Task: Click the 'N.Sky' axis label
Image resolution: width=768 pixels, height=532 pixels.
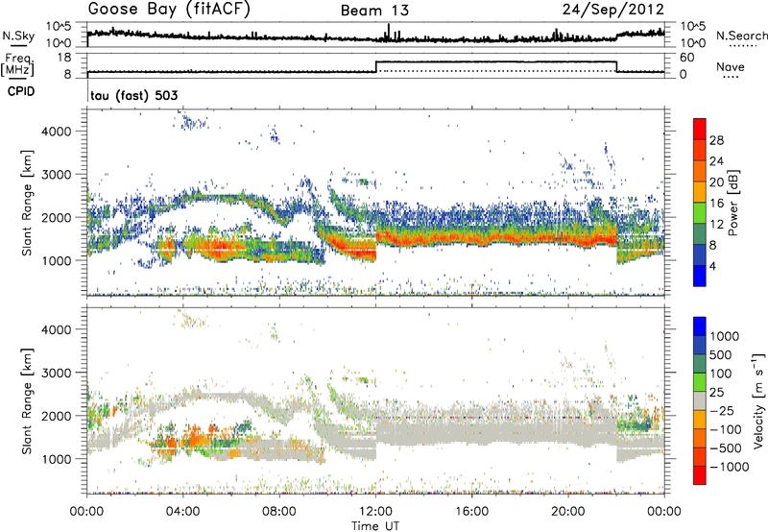Action: coord(18,36)
